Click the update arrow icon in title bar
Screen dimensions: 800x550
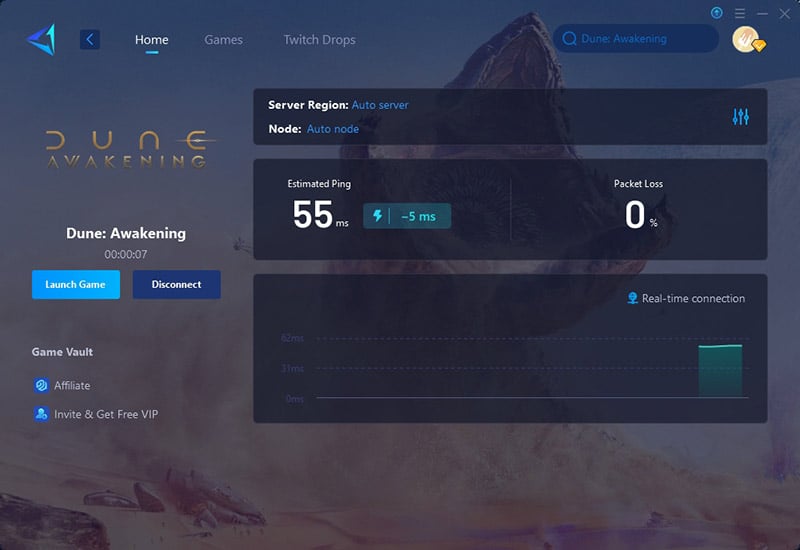click(x=716, y=13)
